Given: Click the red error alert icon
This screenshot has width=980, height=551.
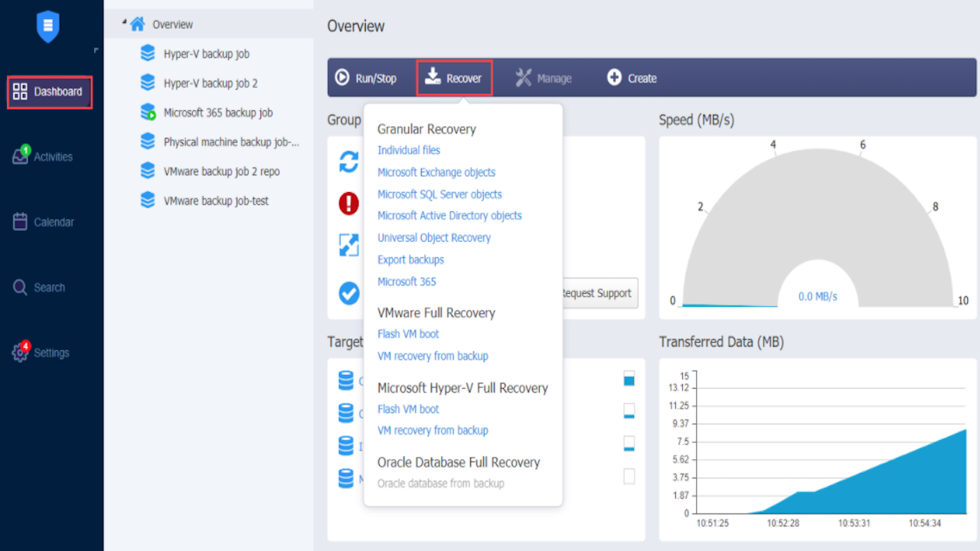Looking at the screenshot, I should [x=348, y=204].
